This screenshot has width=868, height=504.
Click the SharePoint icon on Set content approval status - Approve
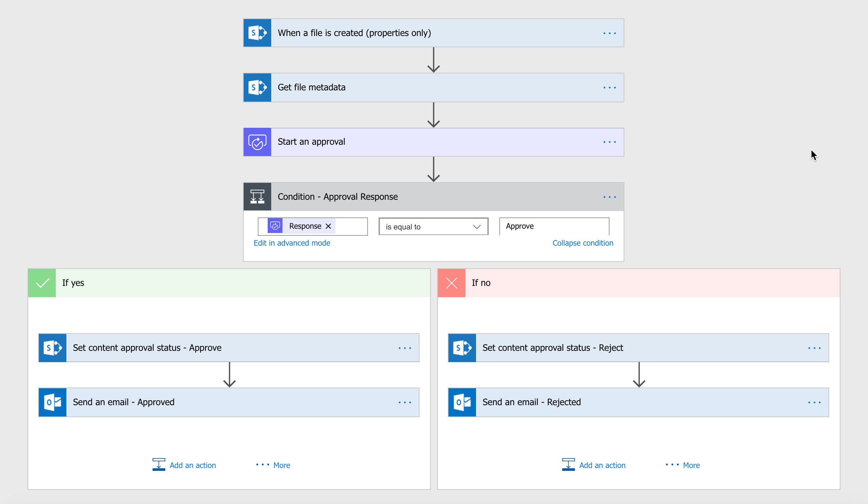click(54, 348)
